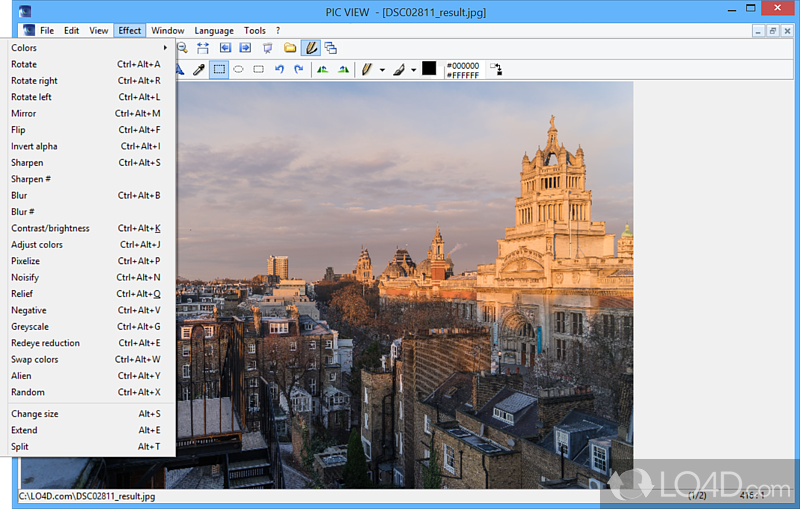Choose the rectangular selection tool
Screen dimensions: 800x509
(x=219, y=69)
